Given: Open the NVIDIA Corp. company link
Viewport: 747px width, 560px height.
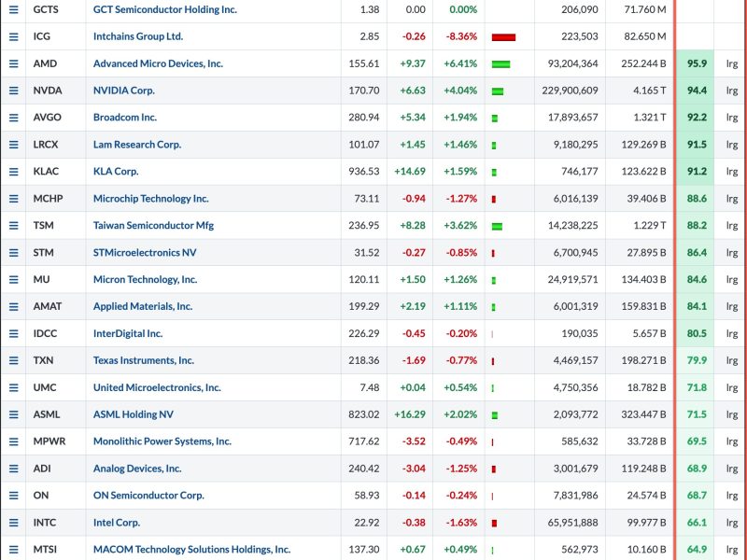Looking at the screenshot, I should (x=123, y=91).
